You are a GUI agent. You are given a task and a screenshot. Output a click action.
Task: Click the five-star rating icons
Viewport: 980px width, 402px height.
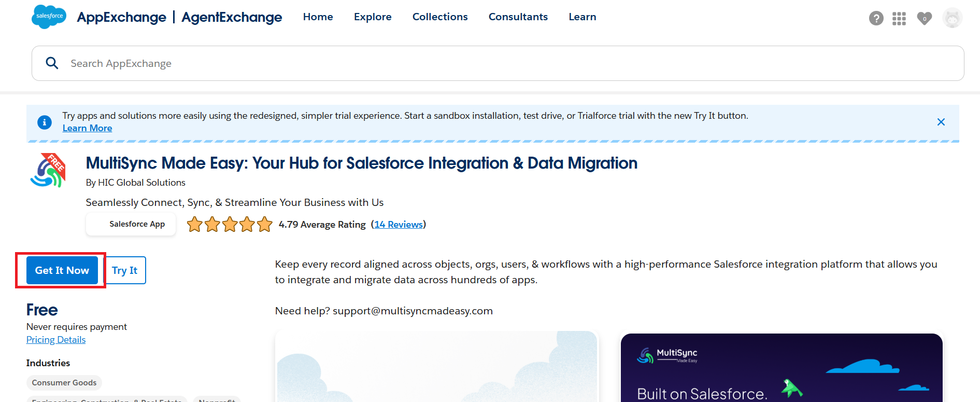coord(230,224)
